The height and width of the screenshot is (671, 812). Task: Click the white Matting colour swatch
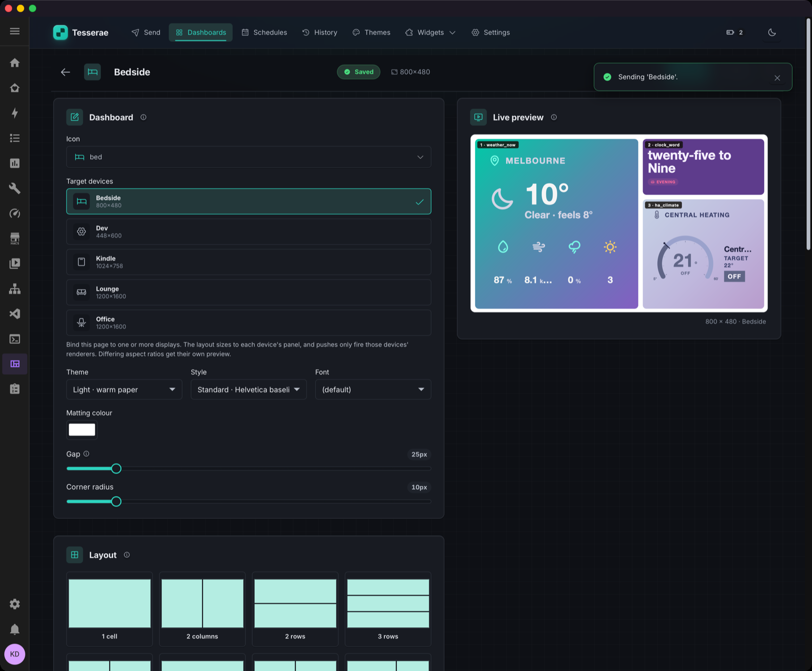(x=82, y=430)
